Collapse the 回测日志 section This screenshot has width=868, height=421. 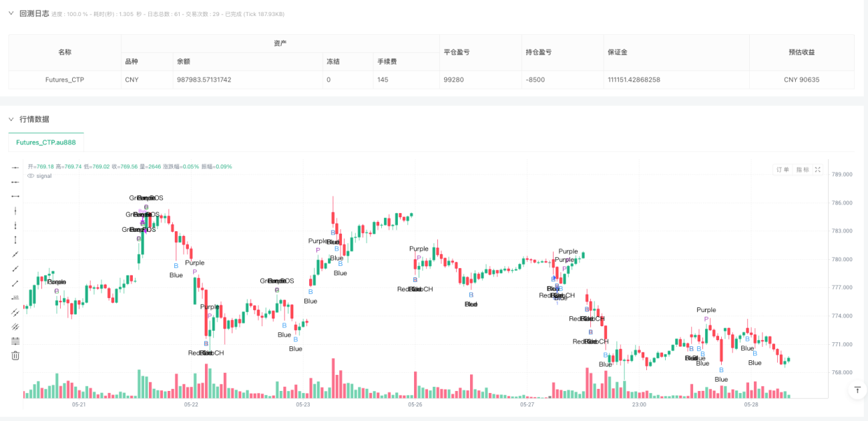11,13
